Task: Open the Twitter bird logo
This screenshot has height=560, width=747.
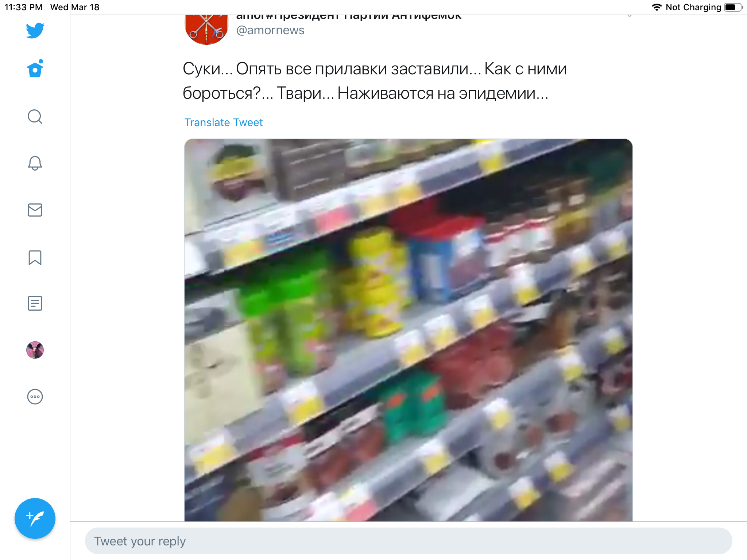Action: pos(35,30)
